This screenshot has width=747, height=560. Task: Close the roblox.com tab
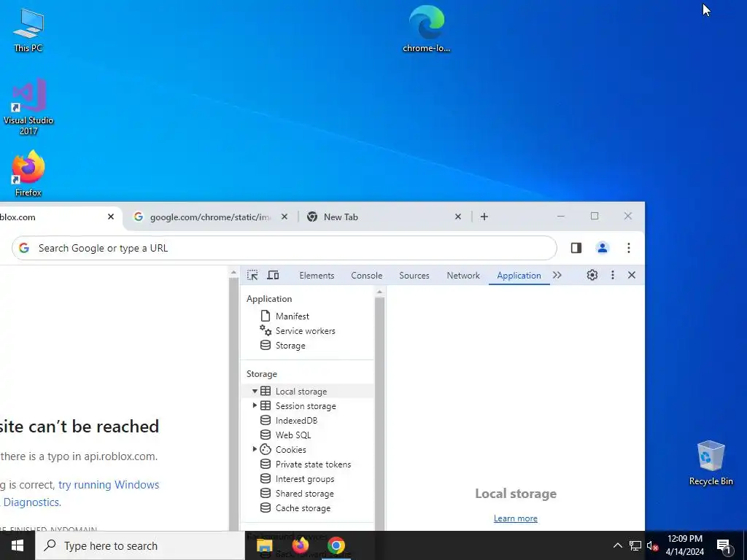[x=111, y=217]
